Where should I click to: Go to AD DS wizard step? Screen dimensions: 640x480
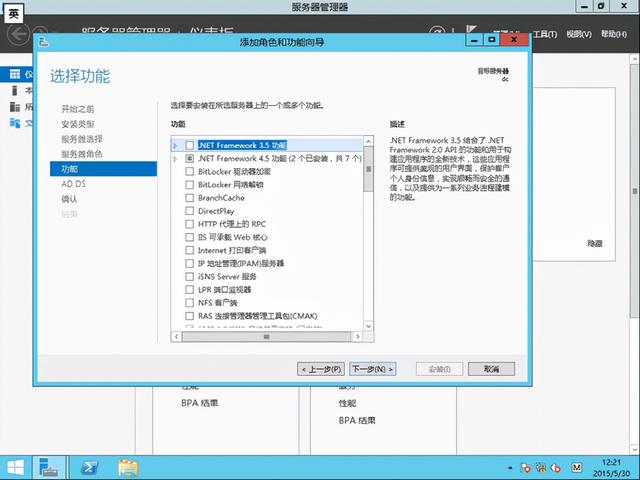[x=73, y=184]
